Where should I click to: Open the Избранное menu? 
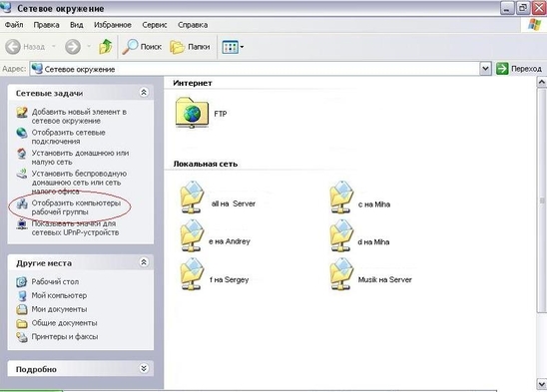point(113,25)
